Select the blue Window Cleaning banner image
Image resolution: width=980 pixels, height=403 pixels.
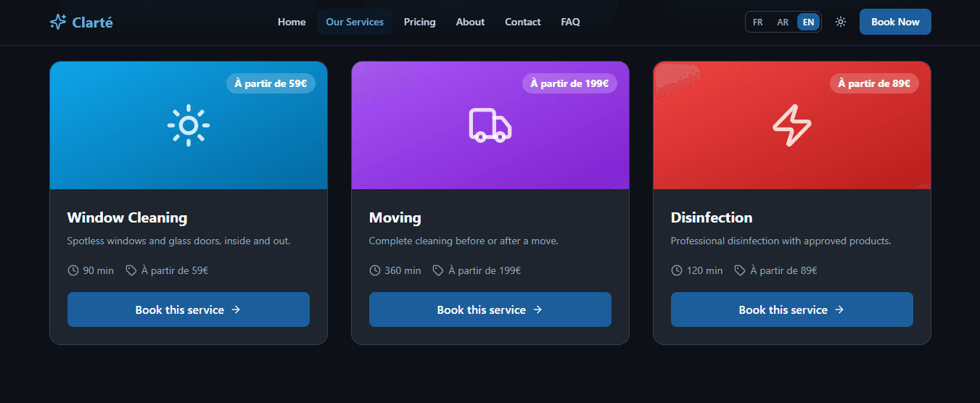tap(189, 125)
